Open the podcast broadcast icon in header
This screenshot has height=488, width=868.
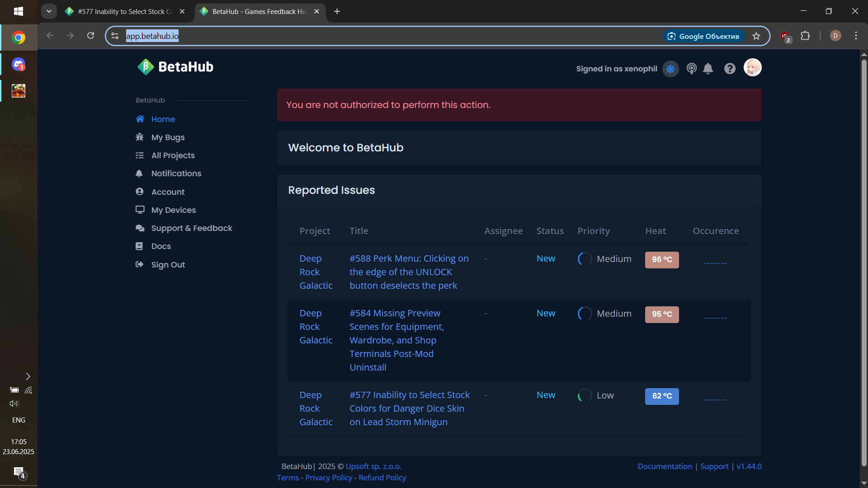(691, 69)
